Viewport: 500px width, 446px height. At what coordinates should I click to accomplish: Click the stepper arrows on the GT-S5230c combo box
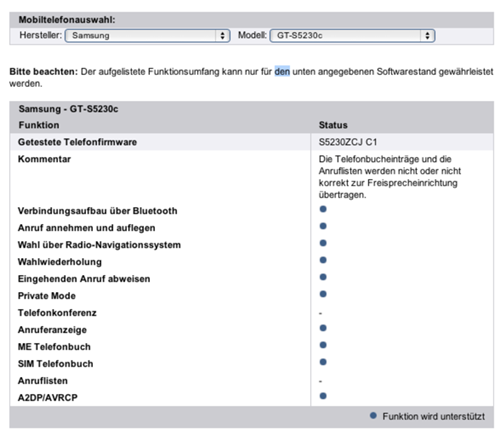point(427,36)
